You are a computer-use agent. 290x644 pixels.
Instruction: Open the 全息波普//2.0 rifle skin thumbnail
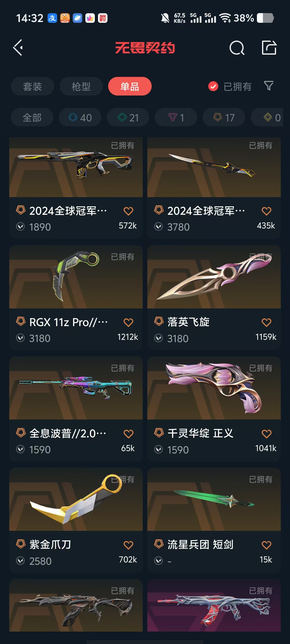coord(76,388)
